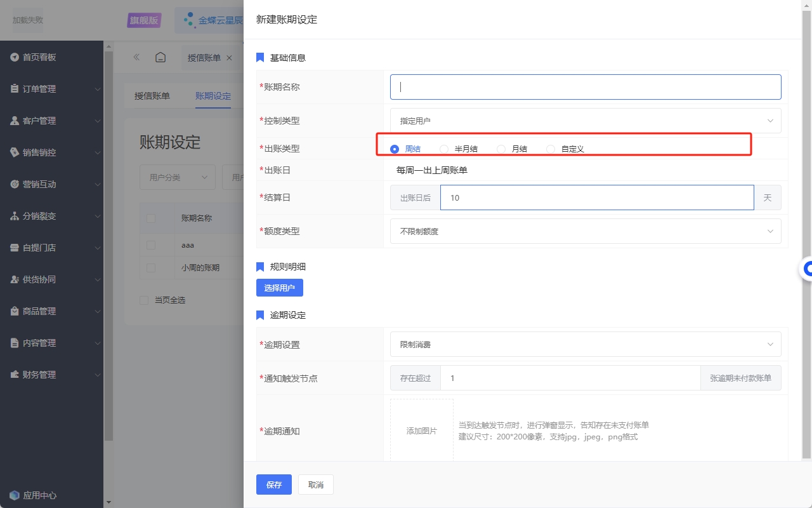Open the 授信账单 page tab
812x508 pixels.
tap(204, 58)
